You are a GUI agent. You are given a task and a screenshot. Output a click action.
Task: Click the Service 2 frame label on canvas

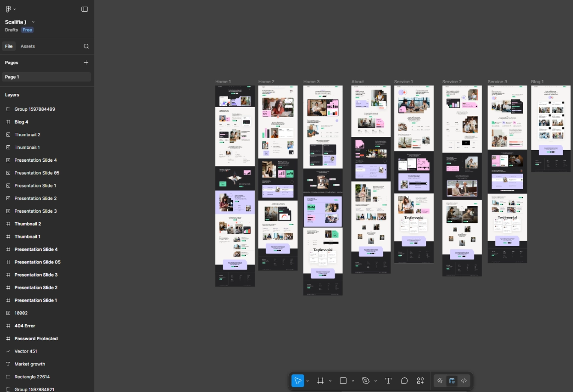pos(452,81)
